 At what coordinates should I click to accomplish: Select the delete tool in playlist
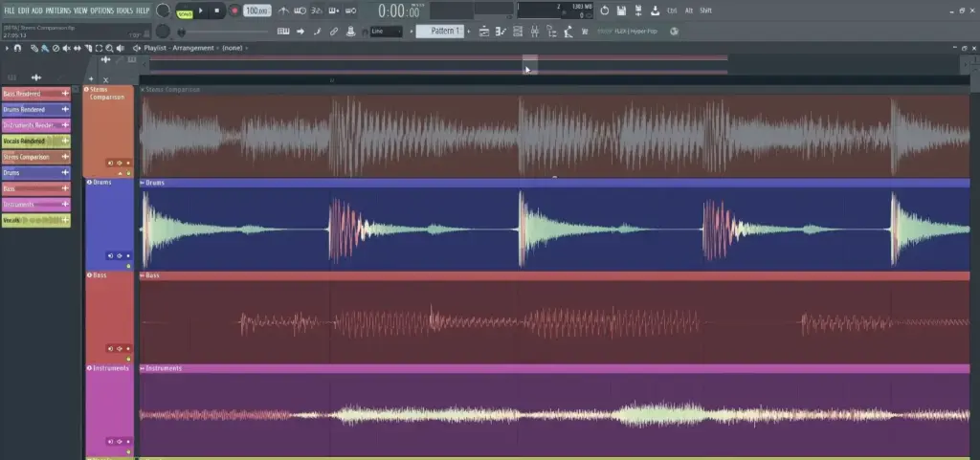click(56, 48)
